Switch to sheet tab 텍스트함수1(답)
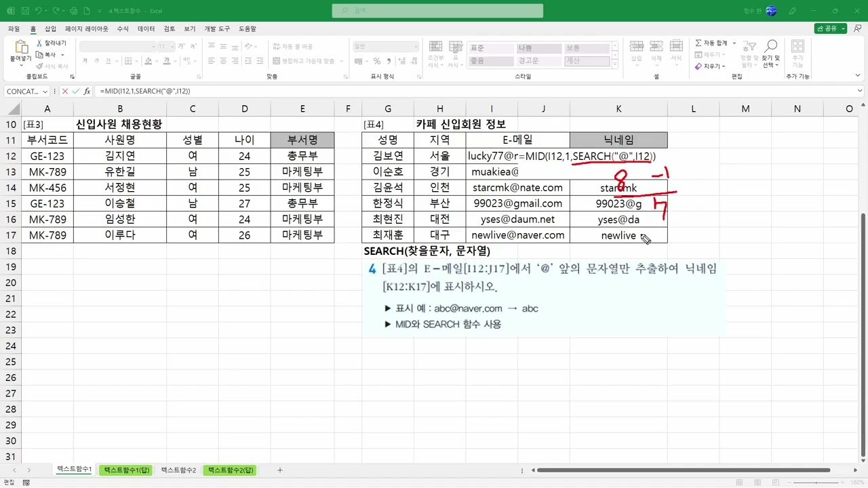The height and width of the screenshot is (488, 868). pos(125,470)
